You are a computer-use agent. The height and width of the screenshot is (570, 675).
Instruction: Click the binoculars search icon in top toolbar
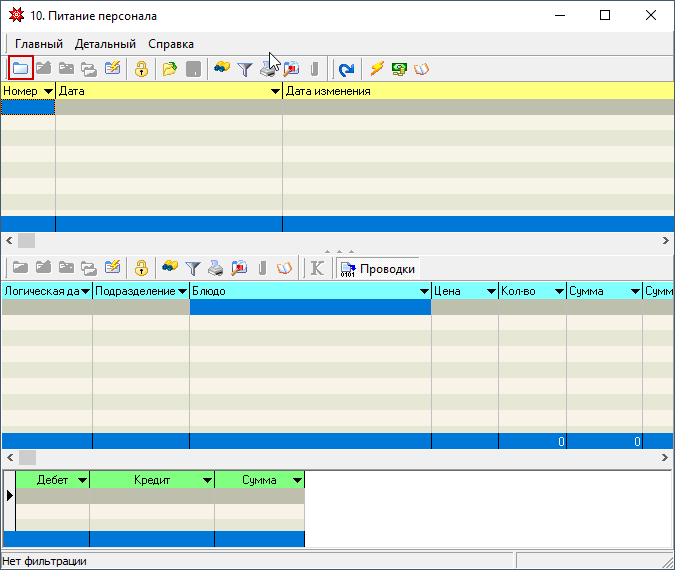[x=222, y=69]
